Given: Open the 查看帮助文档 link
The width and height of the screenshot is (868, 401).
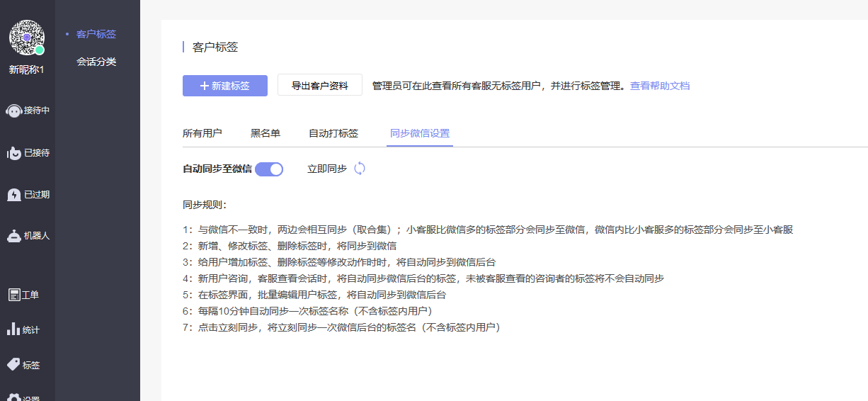Looking at the screenshot, I should coord(660,86).
